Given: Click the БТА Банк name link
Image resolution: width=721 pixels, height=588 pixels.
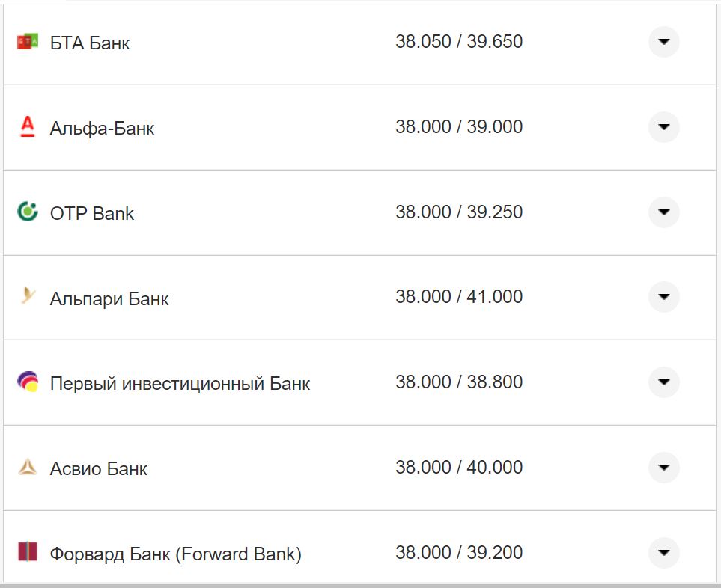Looking at the screenshot, I should pos(90,43).
